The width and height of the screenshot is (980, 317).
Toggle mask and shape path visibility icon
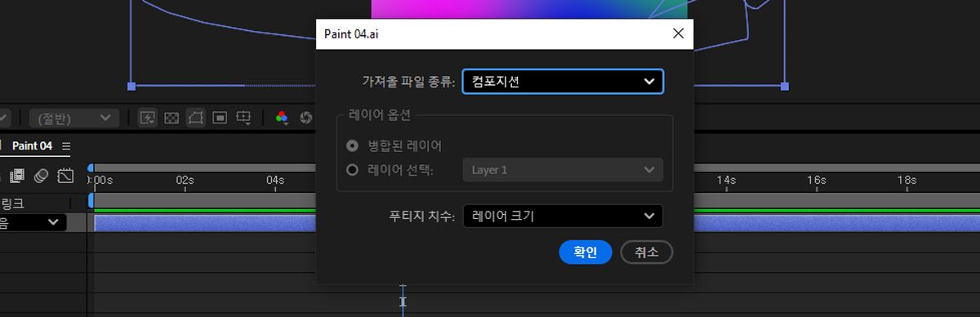(x=195, y=118)
